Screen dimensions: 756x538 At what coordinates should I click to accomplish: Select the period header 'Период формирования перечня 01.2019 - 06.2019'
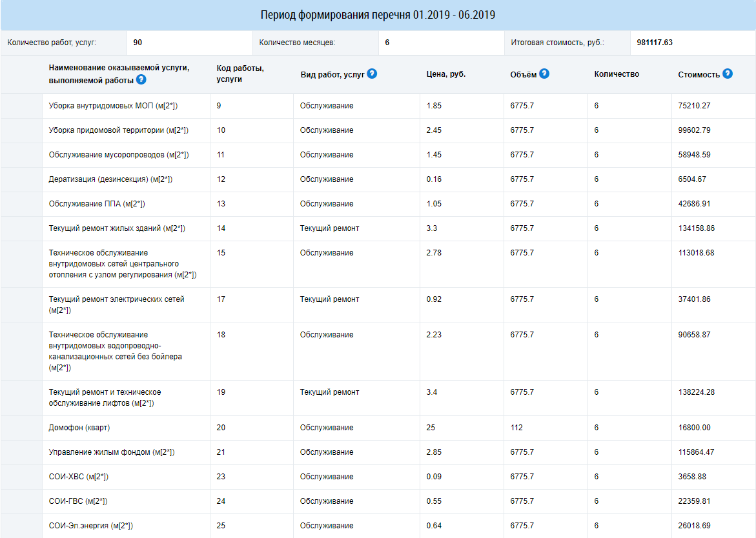tap(378, 15)
